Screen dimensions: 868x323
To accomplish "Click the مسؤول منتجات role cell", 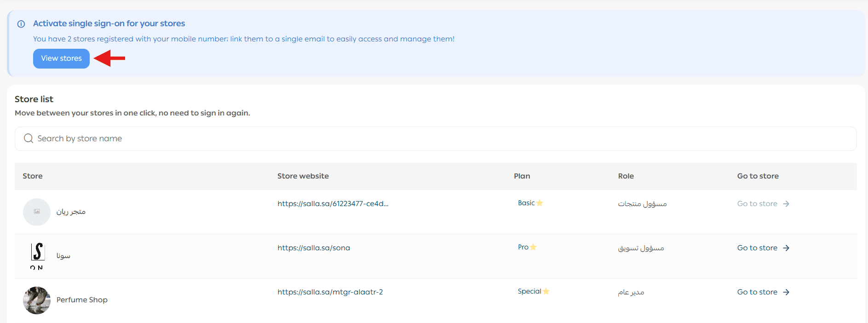I will click(642, 203).
